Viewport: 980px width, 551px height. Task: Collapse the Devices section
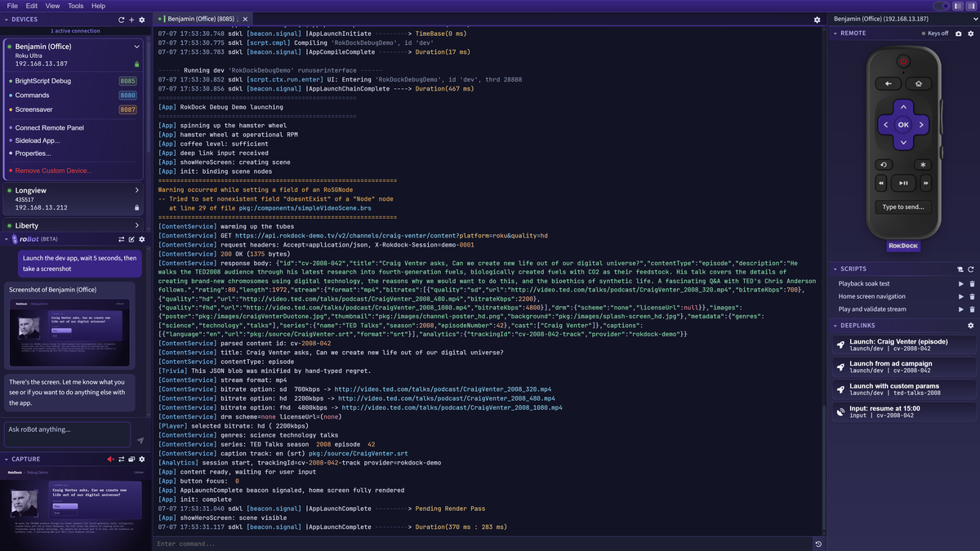[x=7, y=19]
